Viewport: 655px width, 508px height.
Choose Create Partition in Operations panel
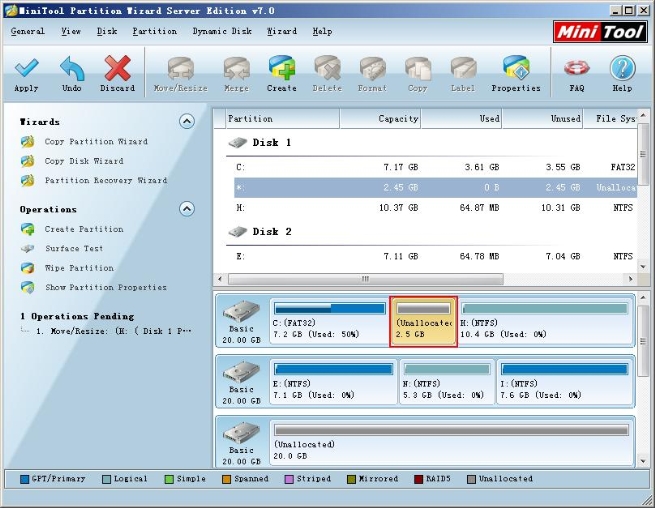(84, 229)
